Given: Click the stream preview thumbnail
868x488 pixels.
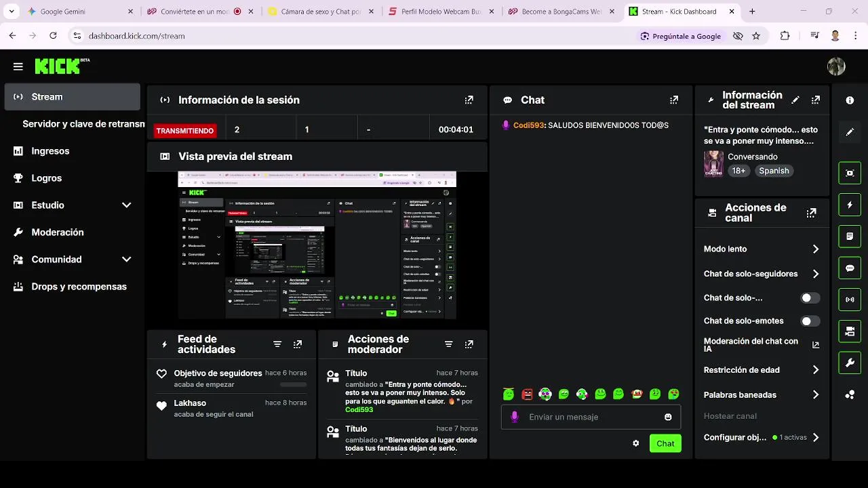Looking at the screenshot, I should [x=317, y=245].
